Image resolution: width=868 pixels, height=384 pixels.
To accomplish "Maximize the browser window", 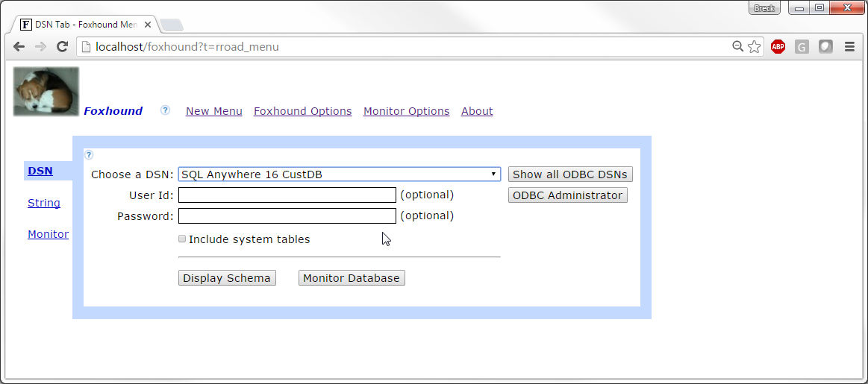I will [x=819, y=7].
